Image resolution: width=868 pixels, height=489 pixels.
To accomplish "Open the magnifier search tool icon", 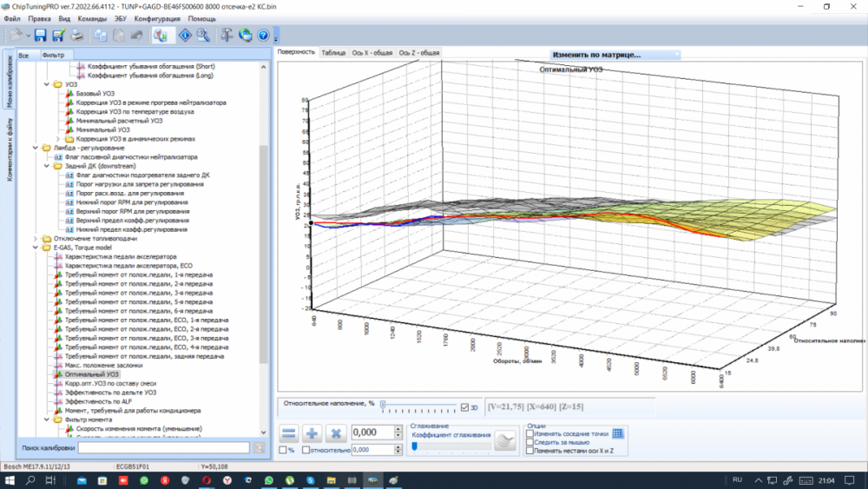I will [202, 36].
